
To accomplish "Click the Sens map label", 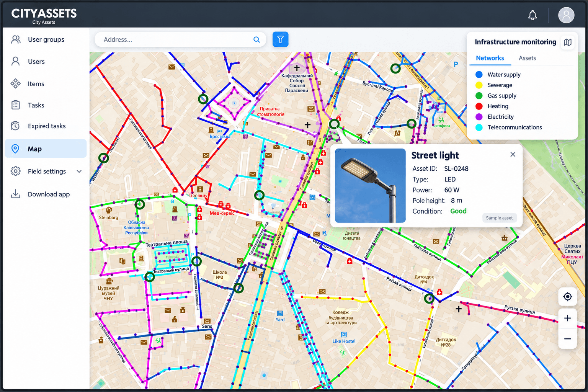I will click(x=207, y=327).
